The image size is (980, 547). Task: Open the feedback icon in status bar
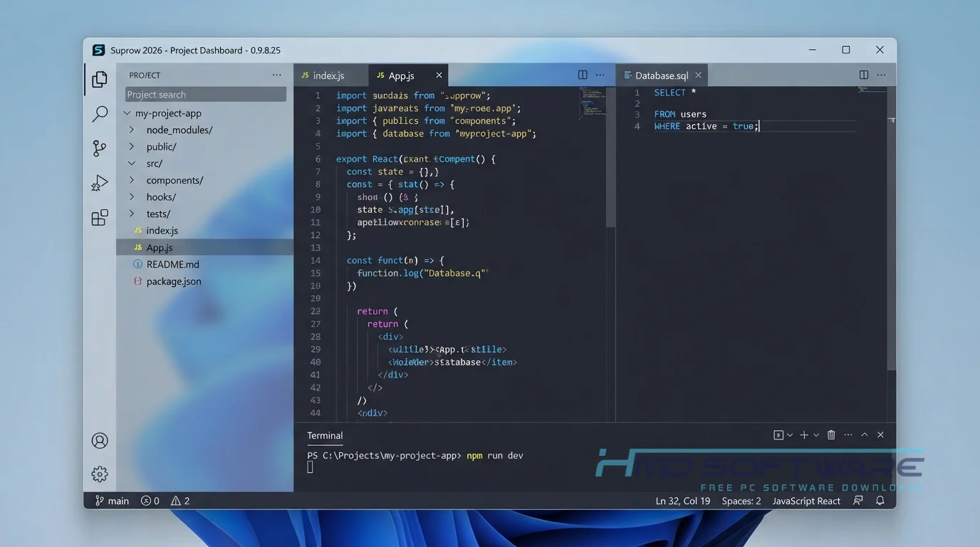pyautogui.click(x=858, y=501)
